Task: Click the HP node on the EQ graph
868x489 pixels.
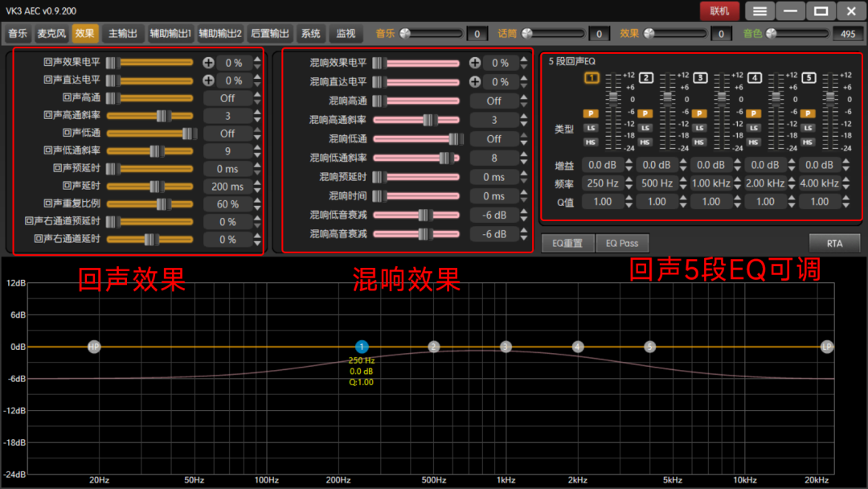Action: click(x=94, y=347)
